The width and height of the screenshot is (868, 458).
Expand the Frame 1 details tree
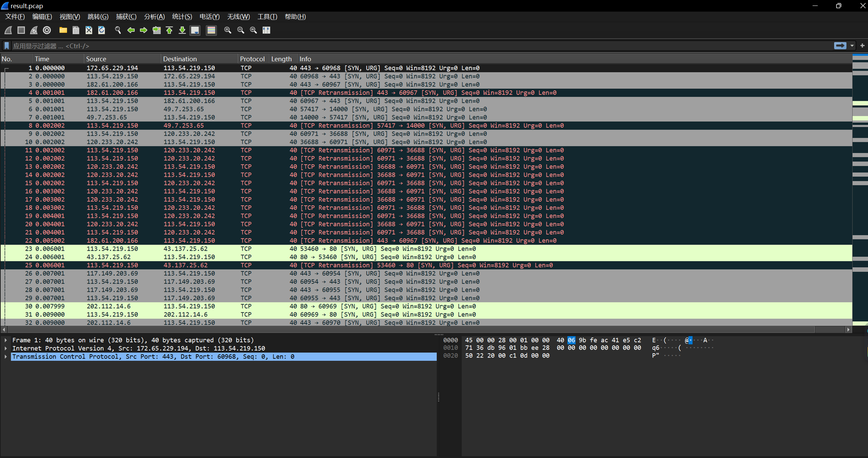tap(6, 340)
